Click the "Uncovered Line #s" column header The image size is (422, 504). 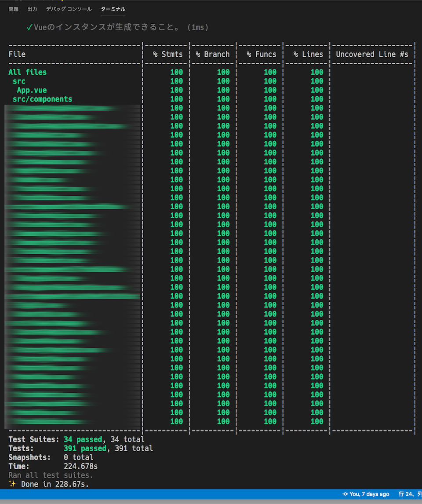372,55
